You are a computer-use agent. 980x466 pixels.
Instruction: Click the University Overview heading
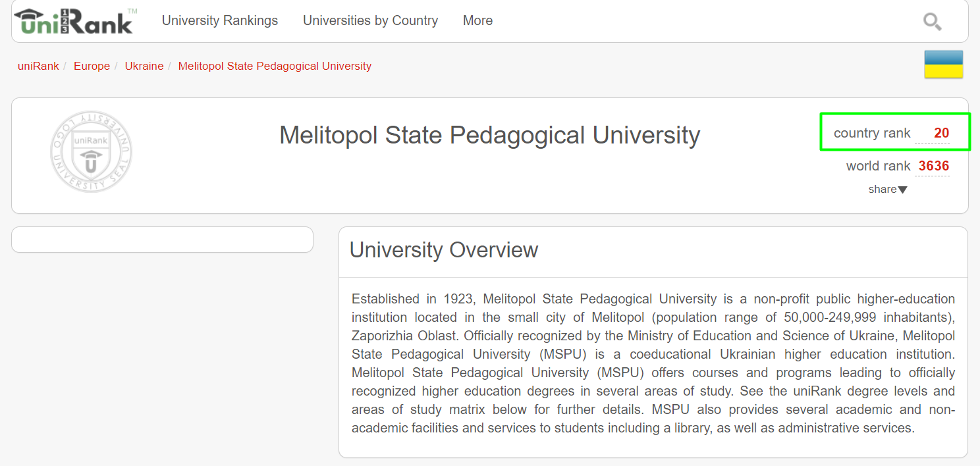point(444,250)
